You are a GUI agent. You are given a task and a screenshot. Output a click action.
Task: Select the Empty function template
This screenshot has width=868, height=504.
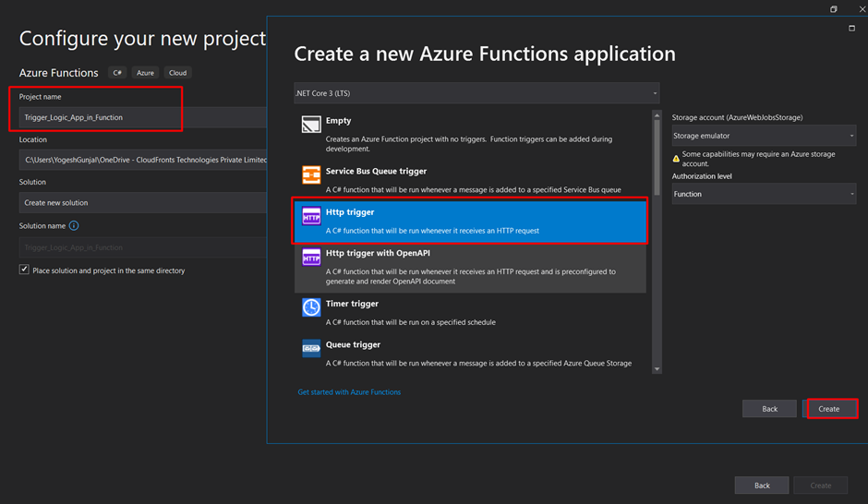click(470, 134)
